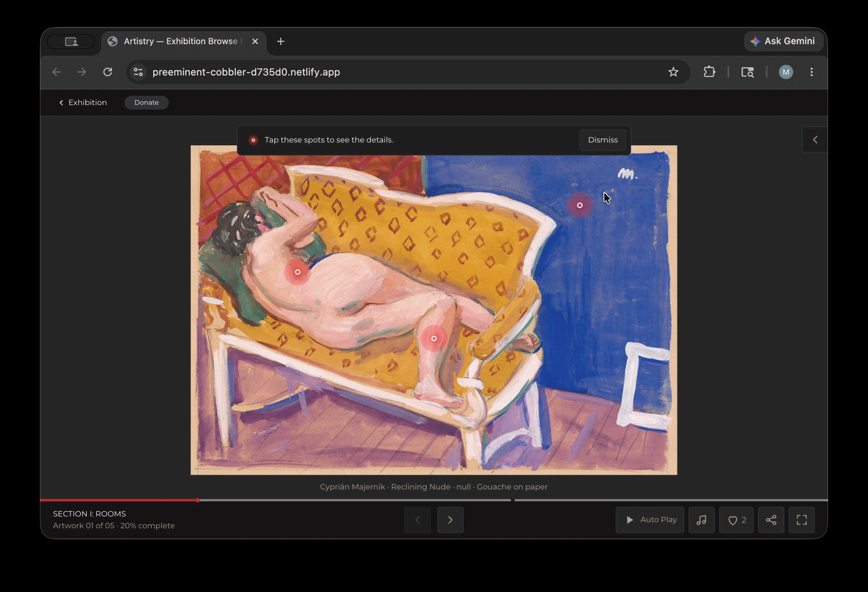Start Auto Play slideshow
The width and height of the screenshot is (868, 592).
point(650,520)
